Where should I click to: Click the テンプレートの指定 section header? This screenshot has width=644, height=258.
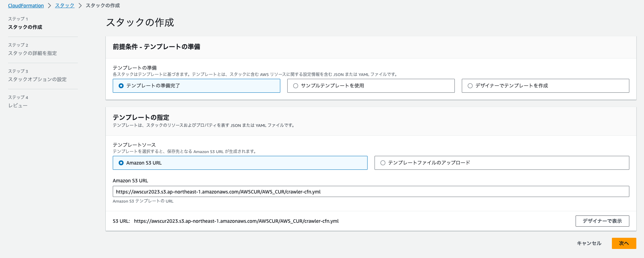pos(141,117)
